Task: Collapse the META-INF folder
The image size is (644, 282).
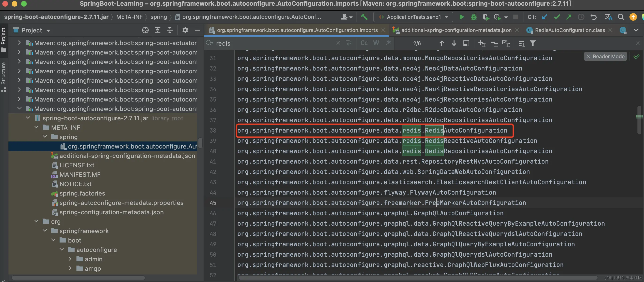Action: (37, 127)
